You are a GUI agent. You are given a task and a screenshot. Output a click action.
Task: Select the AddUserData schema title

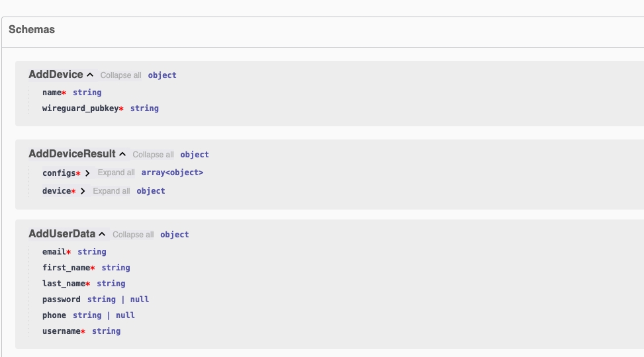pos(62,234)
